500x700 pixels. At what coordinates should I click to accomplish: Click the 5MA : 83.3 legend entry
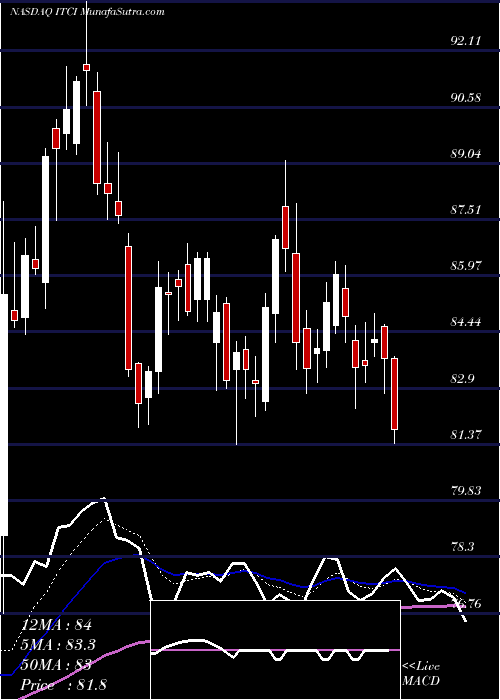(x=60, y=645)
